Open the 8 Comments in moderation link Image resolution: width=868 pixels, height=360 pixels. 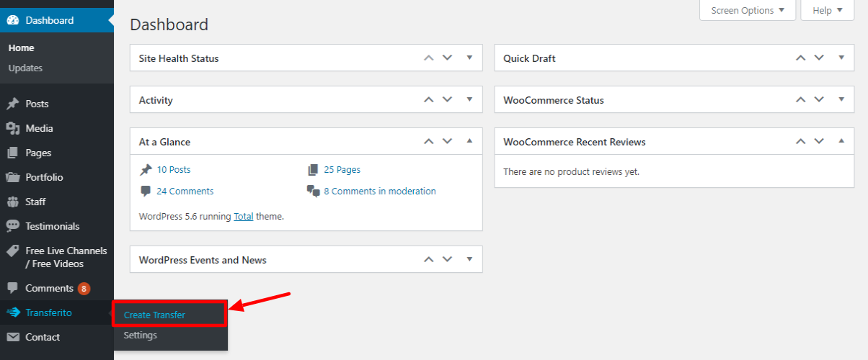[x=380, y=191]
